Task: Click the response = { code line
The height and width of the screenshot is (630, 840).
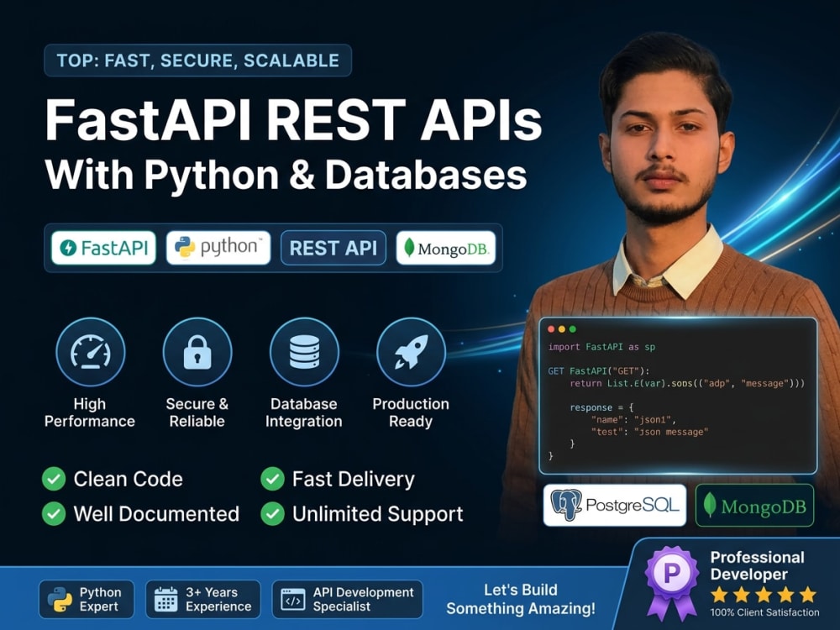Action: pos(601,407)
